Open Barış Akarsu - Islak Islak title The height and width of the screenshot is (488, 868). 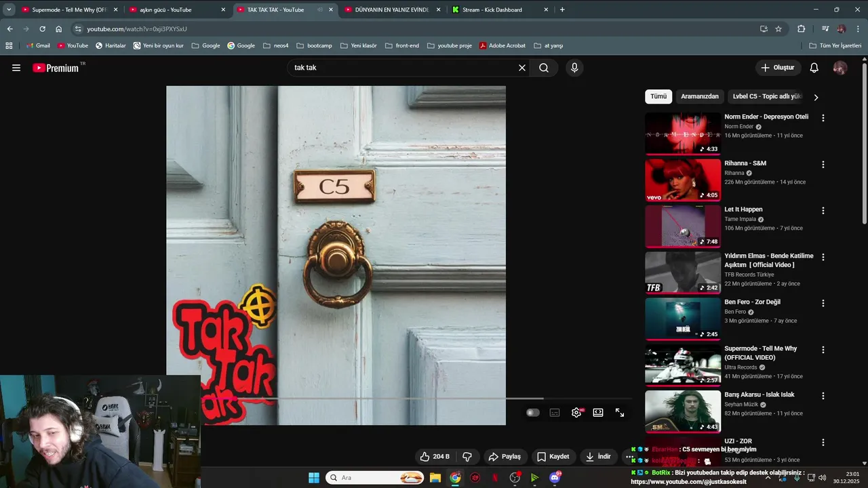pyautogui.click(x=759, y=394)
